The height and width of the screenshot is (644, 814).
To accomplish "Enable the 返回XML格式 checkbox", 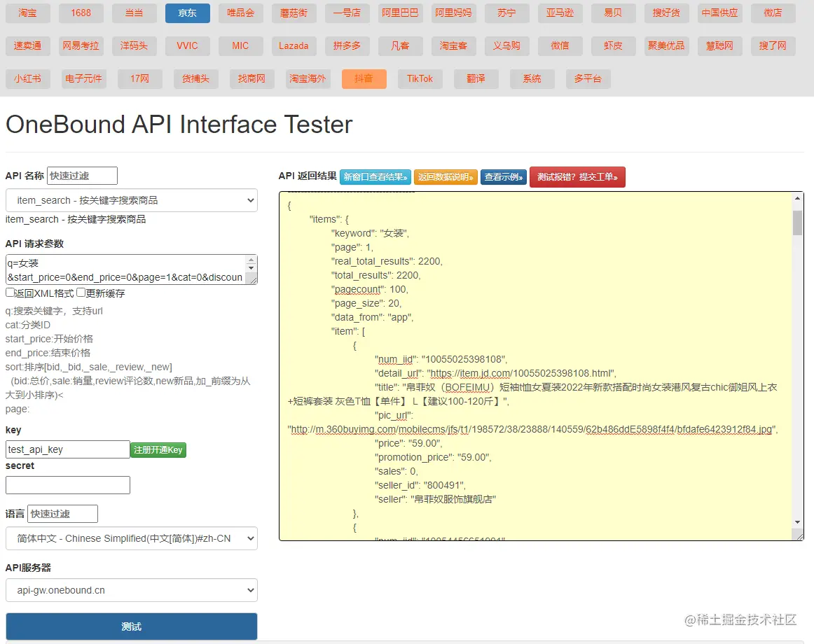I will tap(10, 293).
